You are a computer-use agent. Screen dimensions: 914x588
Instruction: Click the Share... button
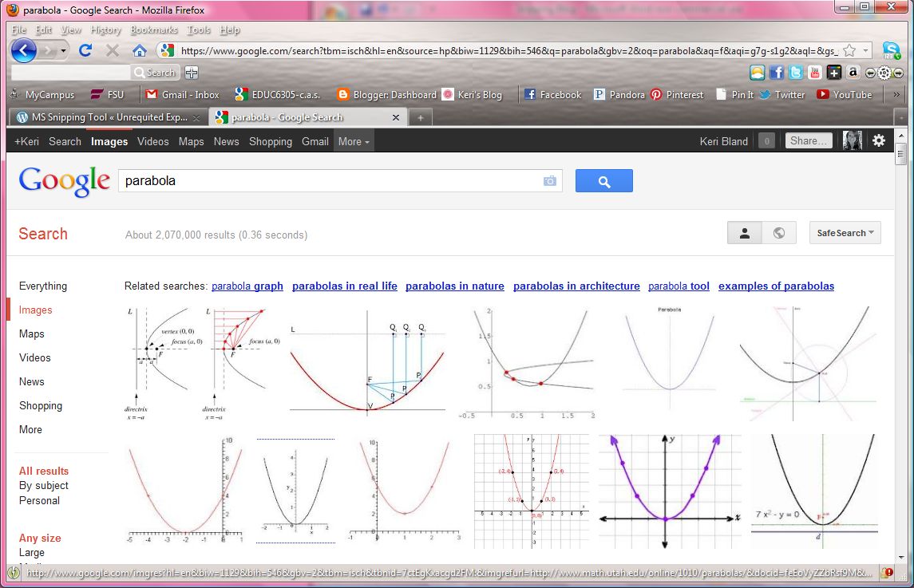tap(809, 140)
